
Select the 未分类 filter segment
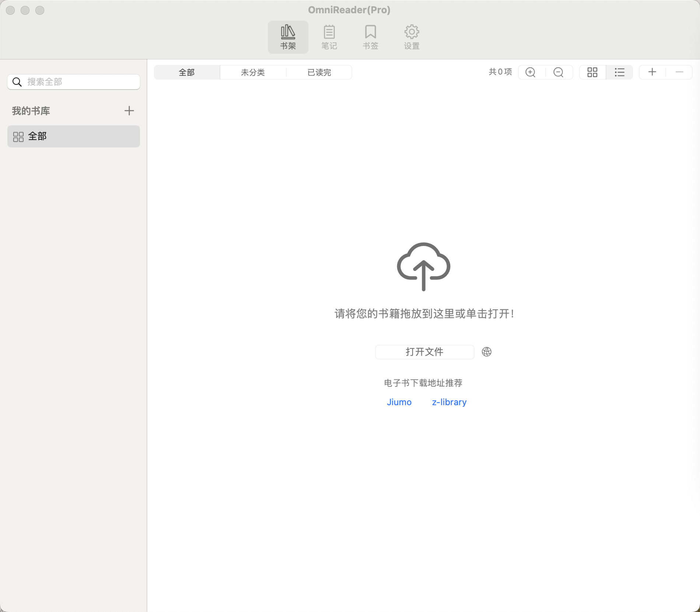[x=253, y=72]
